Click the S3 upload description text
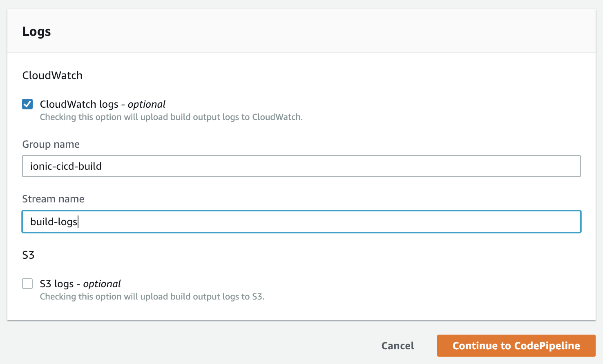This screenshot has height=364, width=603. point(152,297)
